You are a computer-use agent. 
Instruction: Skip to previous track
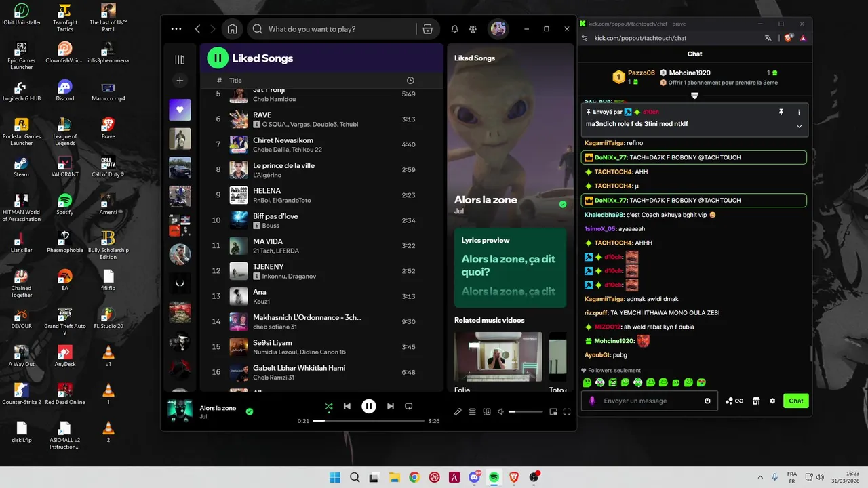[x=347, y=406]
